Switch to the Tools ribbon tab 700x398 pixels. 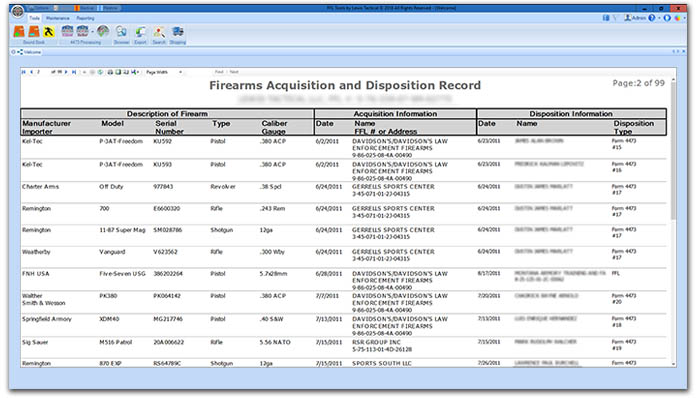(34, 18)
